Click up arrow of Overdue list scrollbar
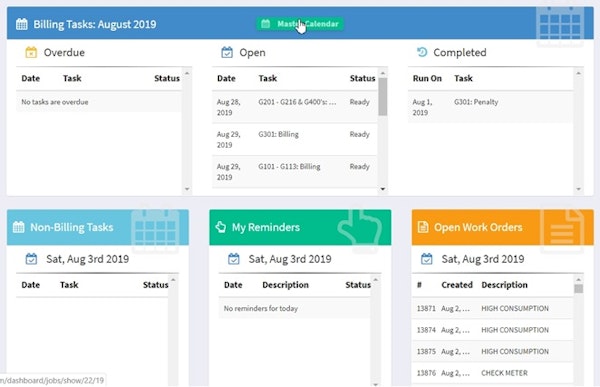This screenshot has height=387, width=600. click(187, 73)
